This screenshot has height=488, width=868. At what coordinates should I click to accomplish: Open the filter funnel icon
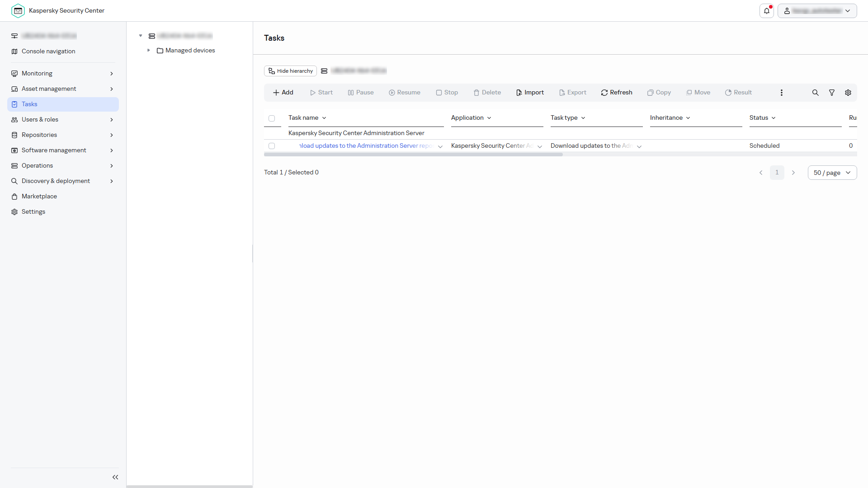(832, 93)
